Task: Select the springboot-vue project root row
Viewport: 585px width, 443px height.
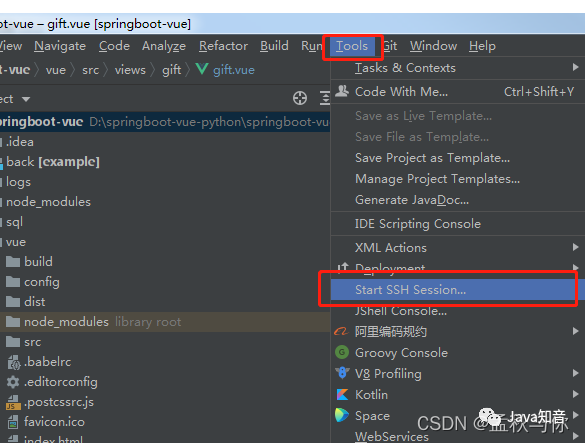Action: 165,122
